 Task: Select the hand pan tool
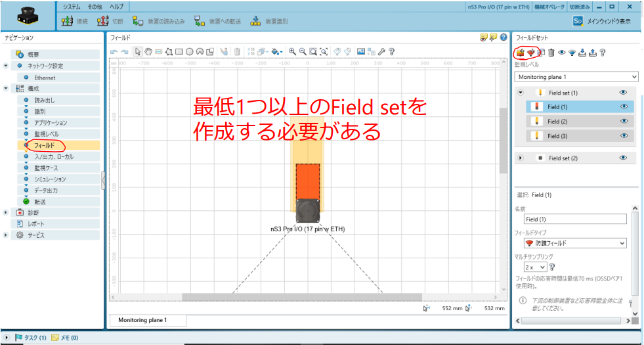tap(148, 52)
